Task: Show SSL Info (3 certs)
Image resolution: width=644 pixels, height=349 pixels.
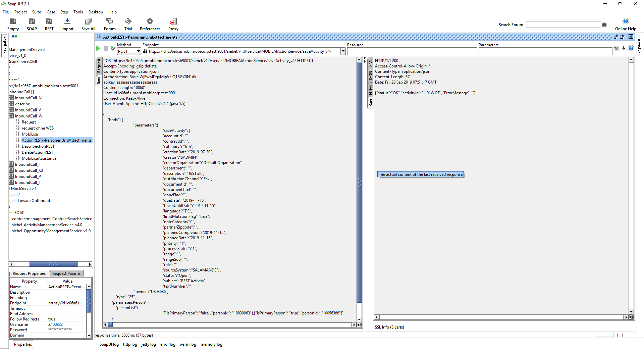Action: [389, 327]
